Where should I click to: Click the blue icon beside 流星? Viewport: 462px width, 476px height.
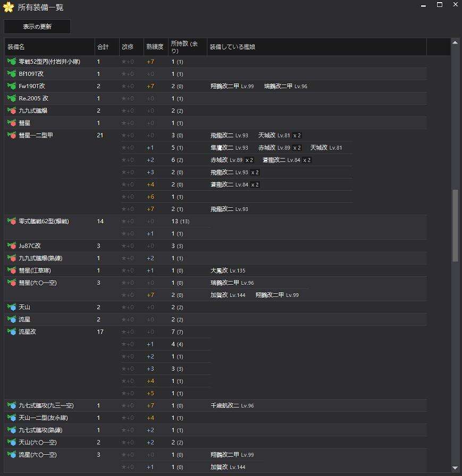pyautogui.click(x=12, y=320)
